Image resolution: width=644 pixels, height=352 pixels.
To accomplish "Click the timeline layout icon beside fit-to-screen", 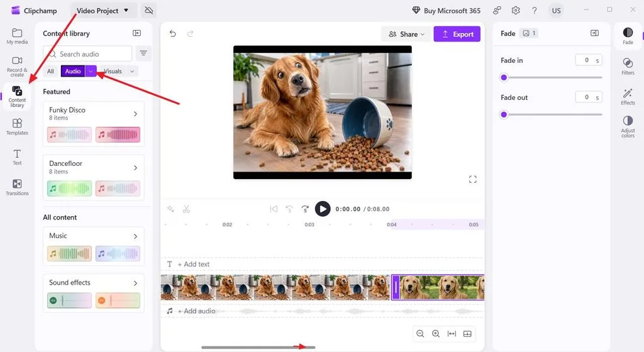I will pos(467,334).
